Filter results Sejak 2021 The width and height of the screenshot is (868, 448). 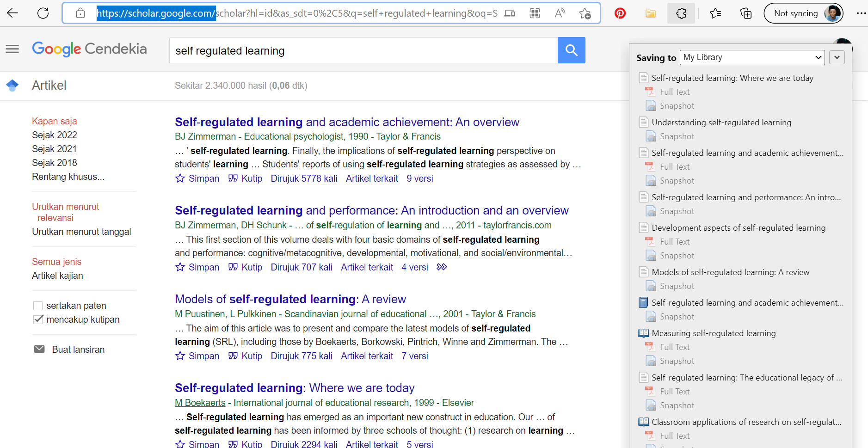point(55,149)
